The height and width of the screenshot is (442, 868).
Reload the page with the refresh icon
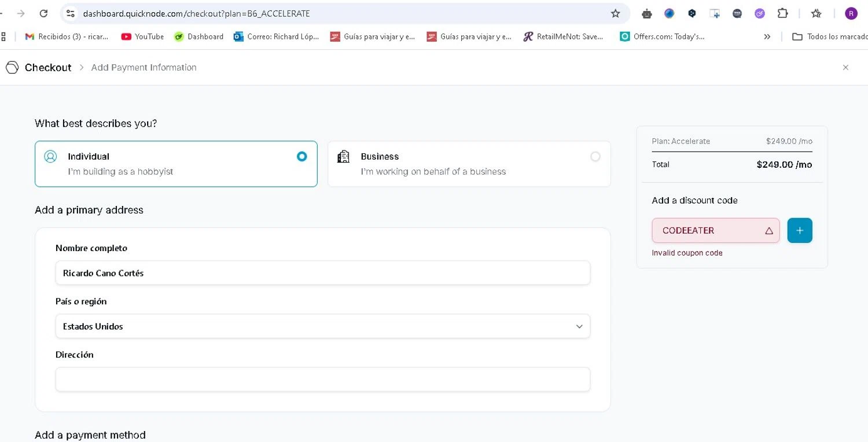point(43,13)
